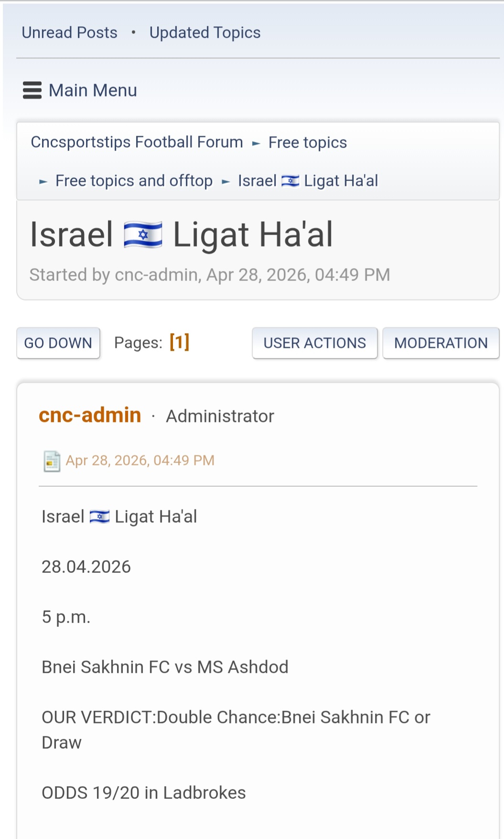Click the orange post date permalink
504x839 pixels.
pos(140,460)
